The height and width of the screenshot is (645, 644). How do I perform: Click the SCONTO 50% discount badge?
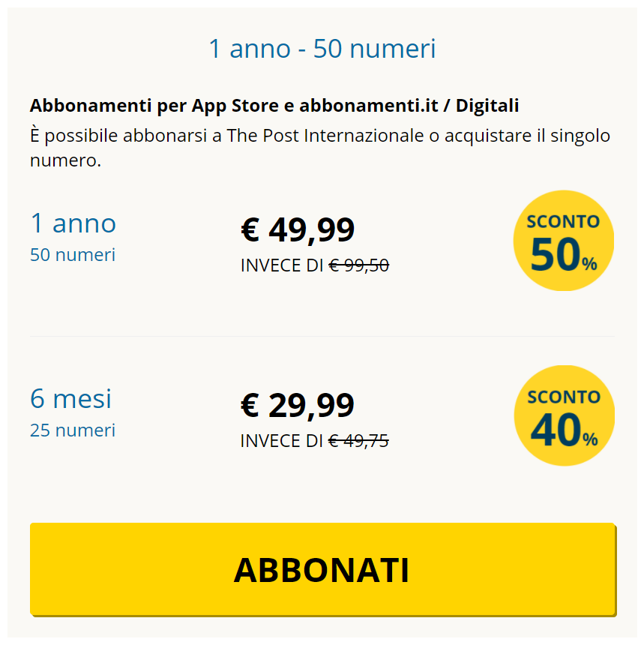tap(563, 241)
